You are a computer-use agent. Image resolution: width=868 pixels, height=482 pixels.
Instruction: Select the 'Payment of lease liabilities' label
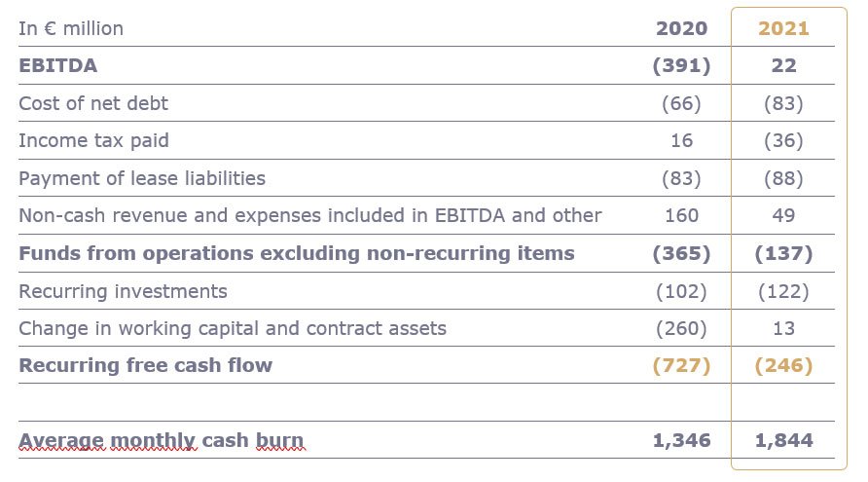[142, 178]
